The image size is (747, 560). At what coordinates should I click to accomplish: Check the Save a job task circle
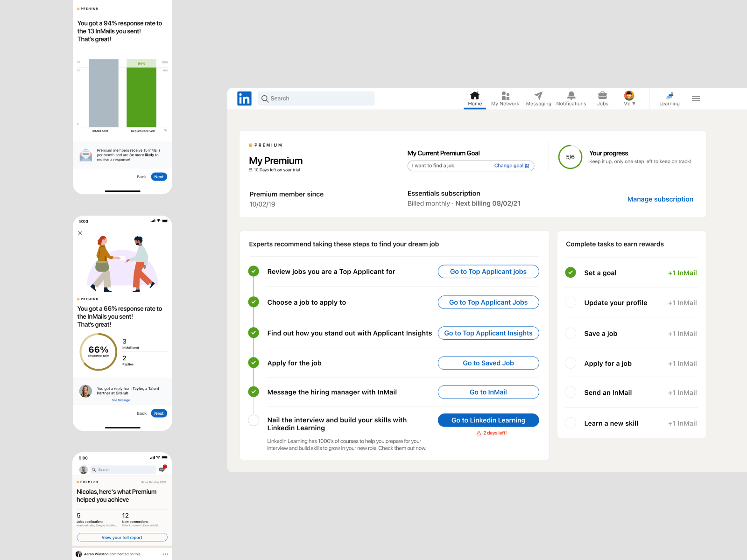pos(571,333)
